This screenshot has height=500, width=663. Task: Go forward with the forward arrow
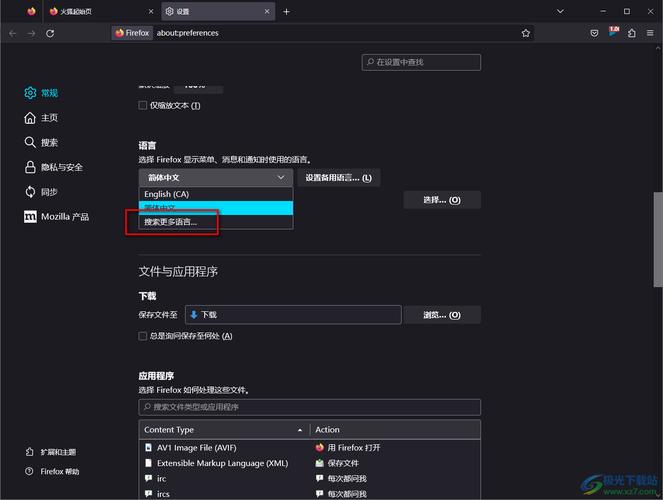pyautogui.click(x=31, y=33)
